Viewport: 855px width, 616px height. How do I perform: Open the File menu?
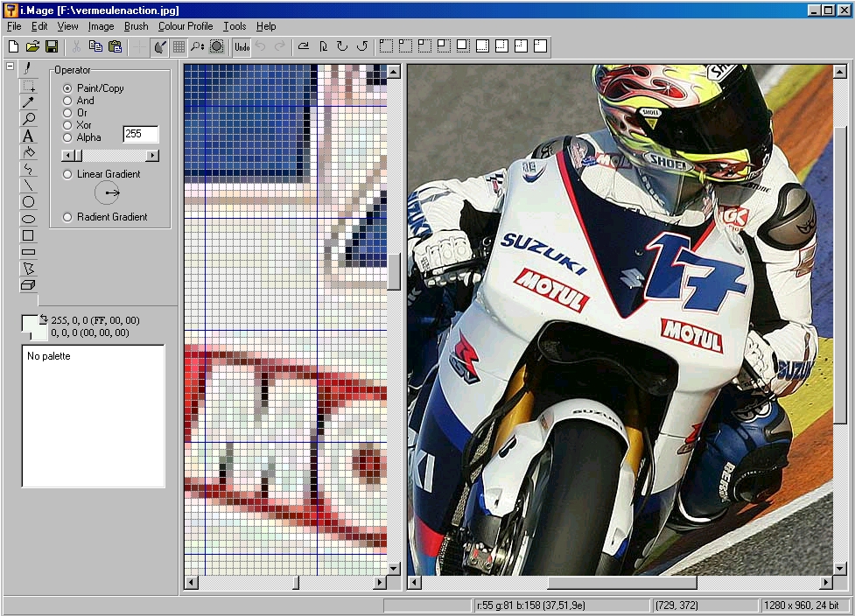tap(14, 26)
